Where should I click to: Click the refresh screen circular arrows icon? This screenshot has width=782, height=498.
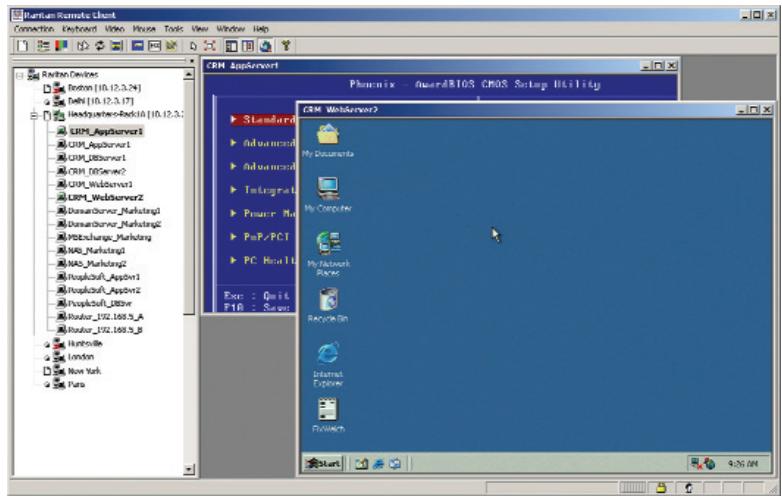tap(100, 46)
